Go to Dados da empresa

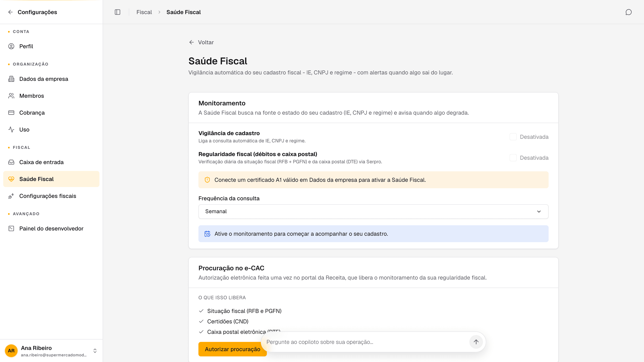point(51,79)
